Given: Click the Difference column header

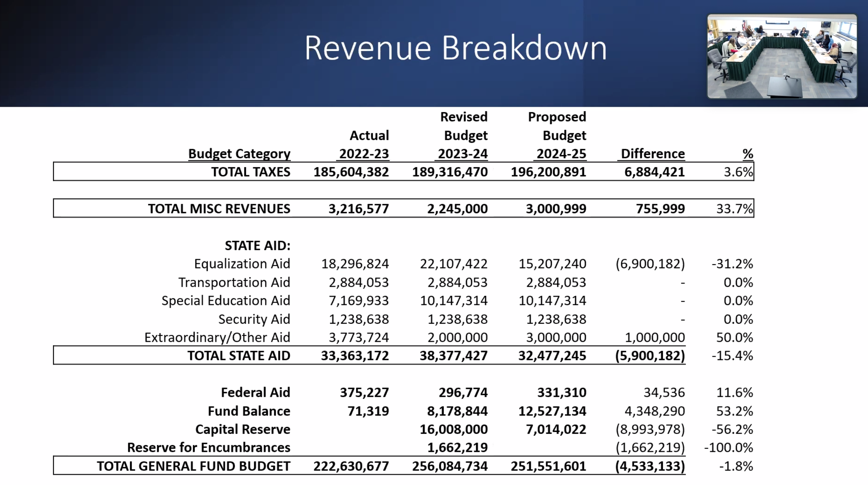Looking at the screenshot, I should pos(652,154).
